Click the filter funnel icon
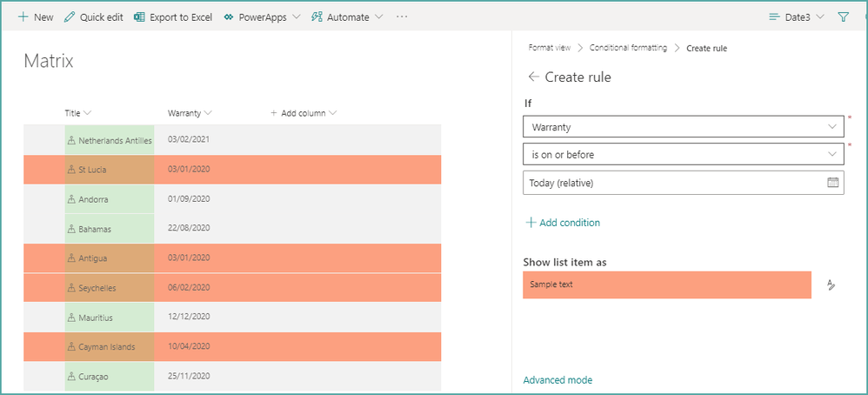This screenshot has width=868, height=395. [x=843, y=17]
